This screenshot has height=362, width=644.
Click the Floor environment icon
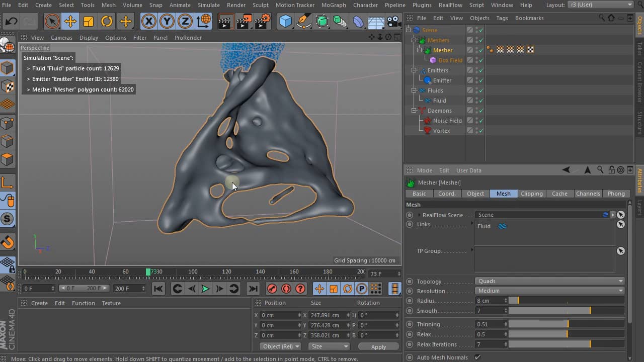click(376, 22)
